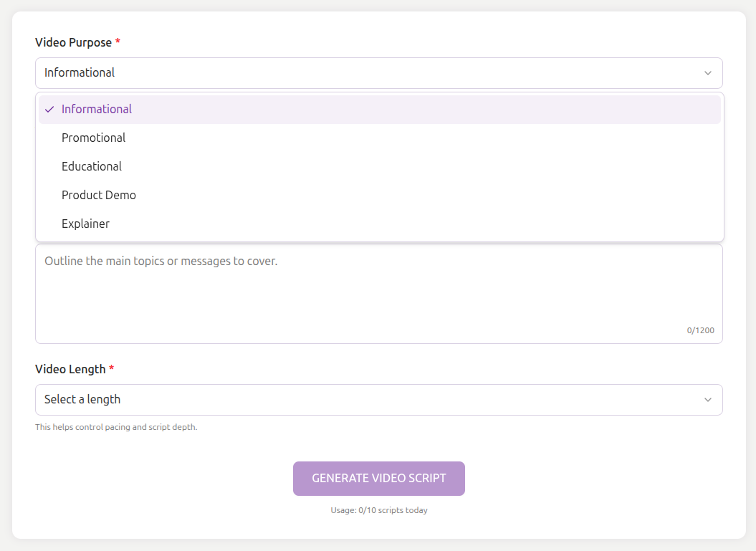Select the Explainer option
The width and height of the screenshot is (756, 551).
point(85,224)
